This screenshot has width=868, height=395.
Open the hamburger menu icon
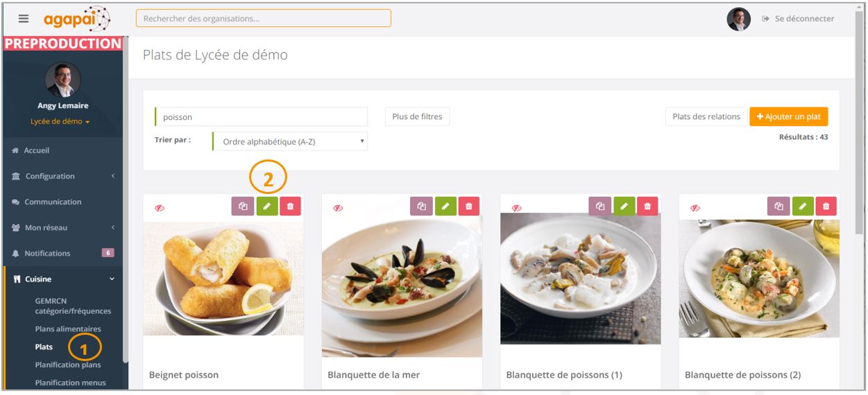pos(24,19)
